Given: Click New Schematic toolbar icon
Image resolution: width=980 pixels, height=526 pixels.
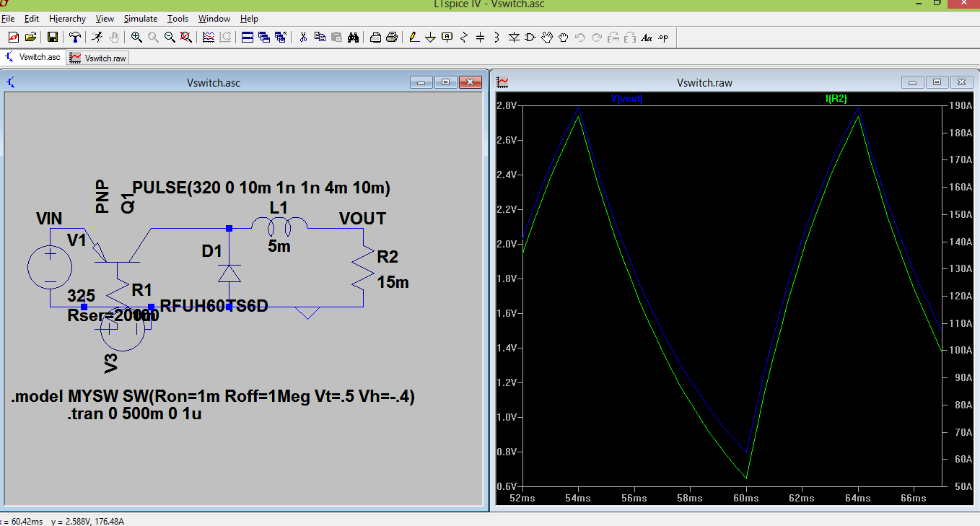Looking at the screenshot, I should [x=13, y=37].
